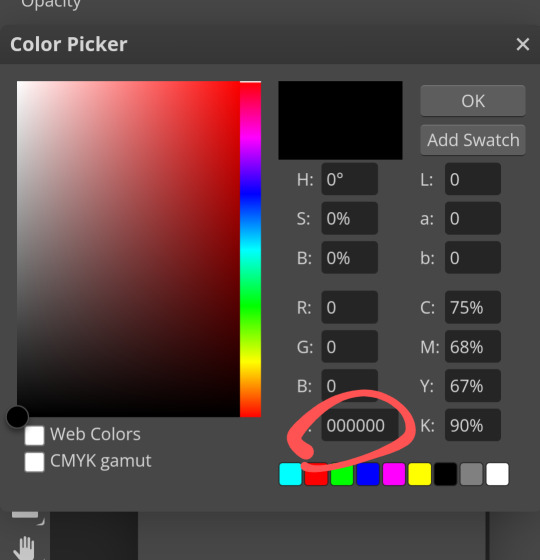Click inside the saturation-brightness color field
Screen dimensions: 540x560
(128, 249)
